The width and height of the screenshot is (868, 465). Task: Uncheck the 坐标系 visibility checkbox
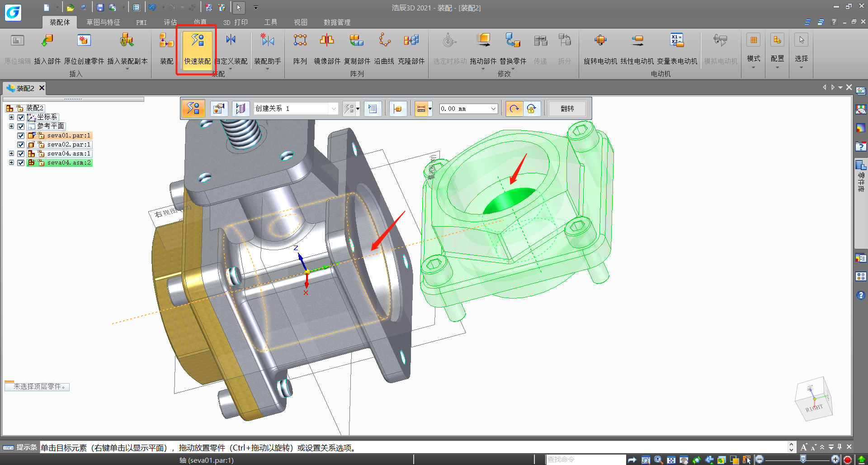point(21,118)
